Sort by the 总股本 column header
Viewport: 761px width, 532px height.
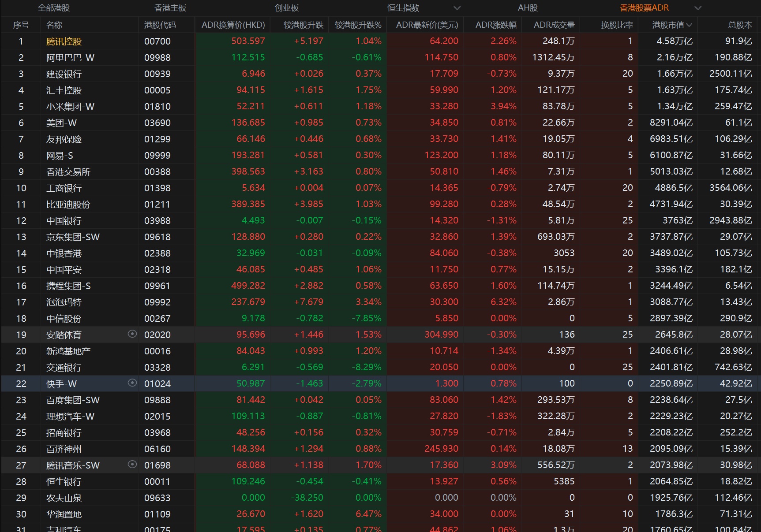tap(740, 25)
